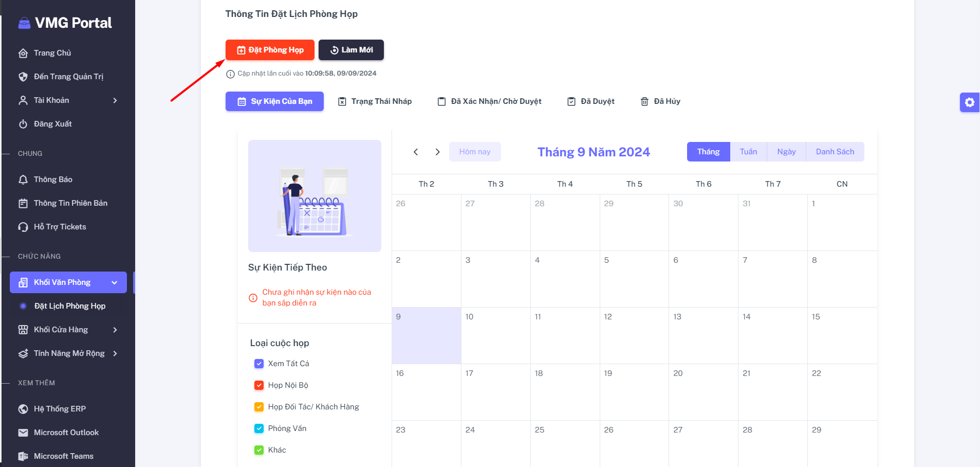Toggle Họp Đối Tác/ Khách Hàng checkbox
The image size is (980, 467).
[x=259, y=407]
